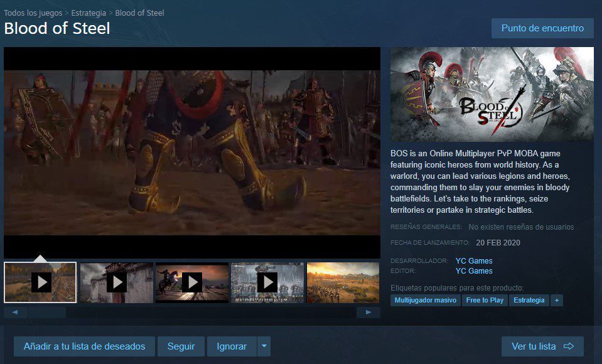Click the left arrow of thumbnail strip
The height and width of the screenshot is (364, 602).
point(15,312)
